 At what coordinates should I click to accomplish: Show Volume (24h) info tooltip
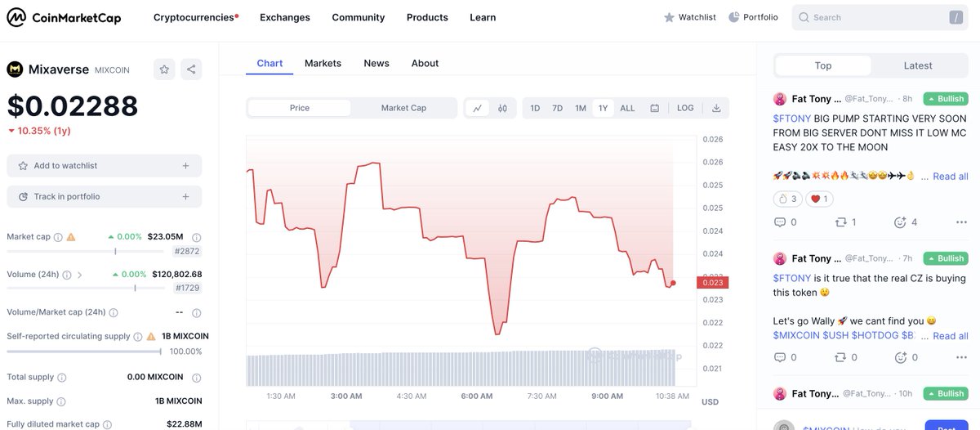pyautogui.click(x=67, y=275)
